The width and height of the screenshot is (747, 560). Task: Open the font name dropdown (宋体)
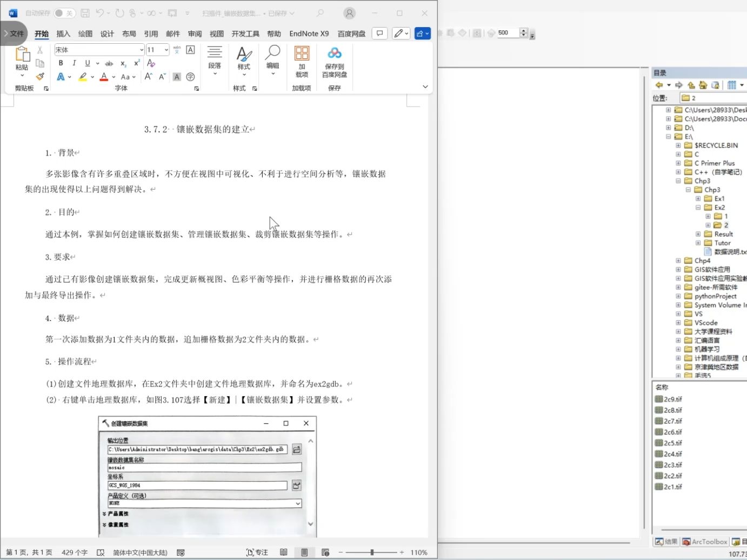click(142, 50)
